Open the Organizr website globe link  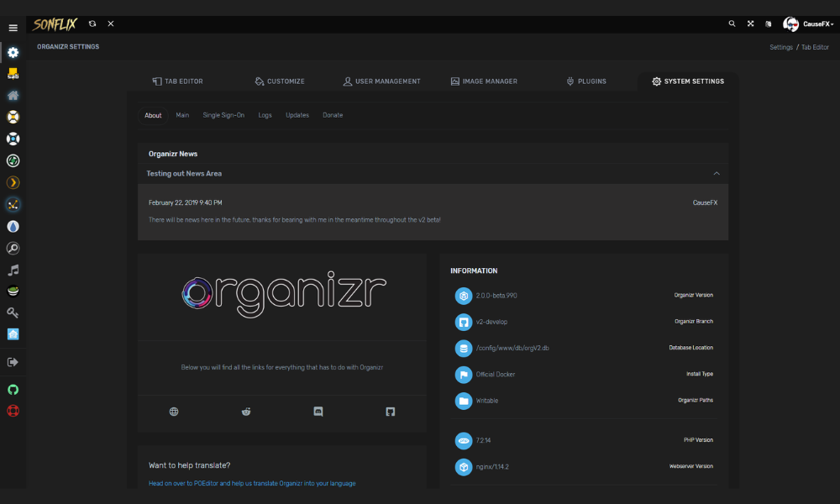click(174, 412)
